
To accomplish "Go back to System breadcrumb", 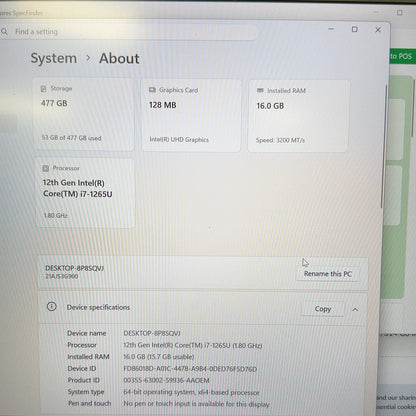I will 54,58.
